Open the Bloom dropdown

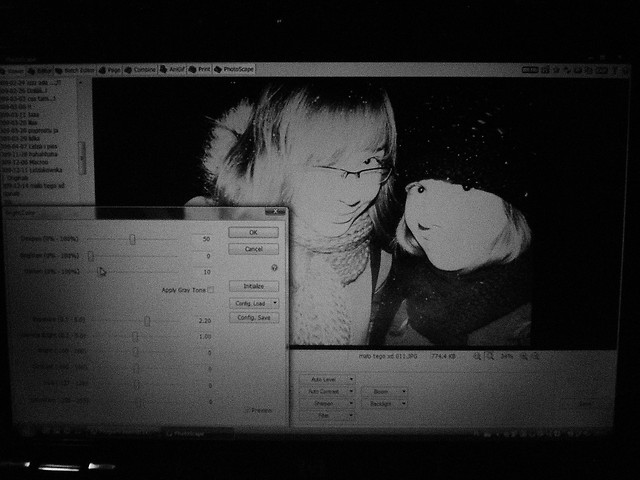pos(384,391)
